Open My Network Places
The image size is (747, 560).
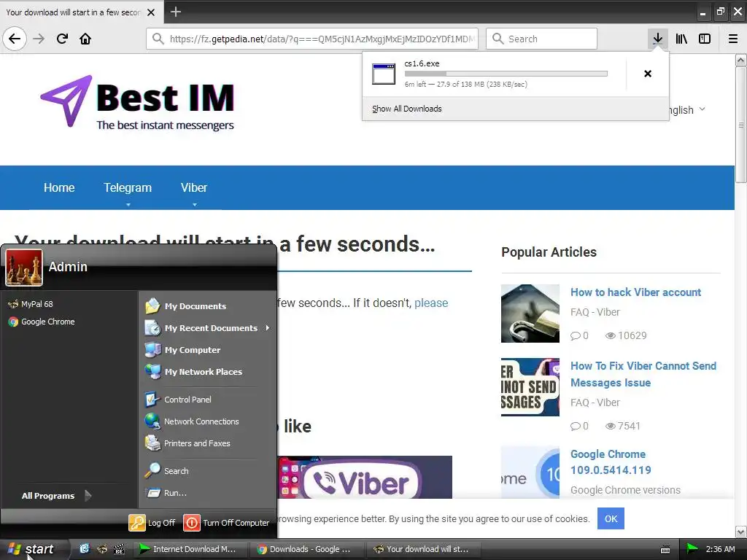194,371
